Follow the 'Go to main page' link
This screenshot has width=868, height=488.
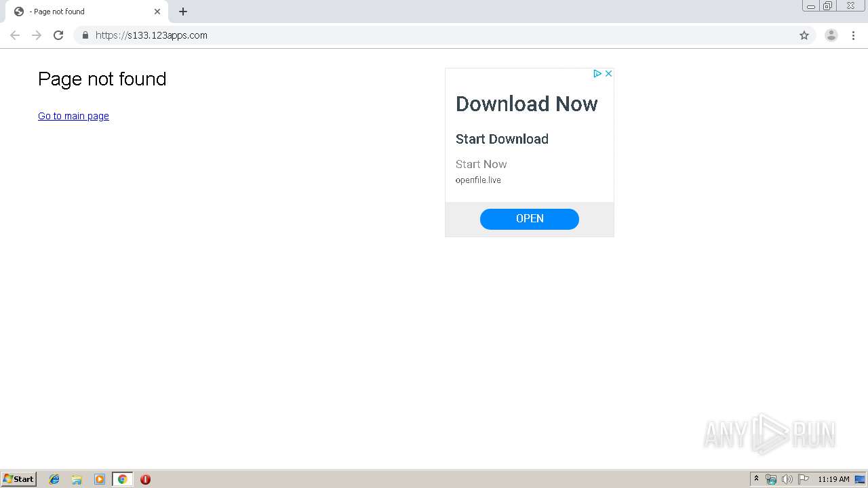point(73,116)
